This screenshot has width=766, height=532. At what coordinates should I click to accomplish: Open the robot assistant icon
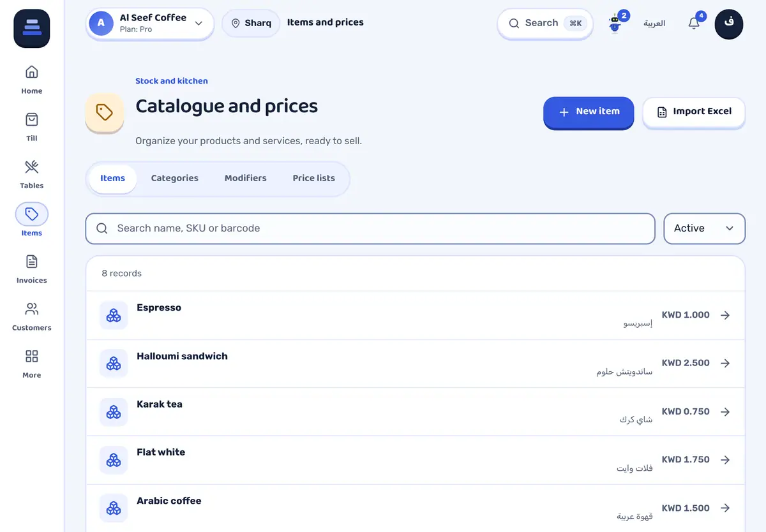615,24
